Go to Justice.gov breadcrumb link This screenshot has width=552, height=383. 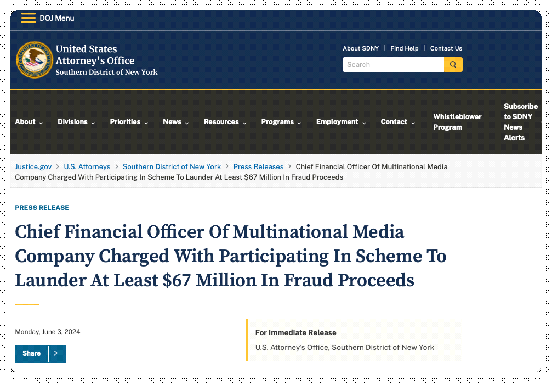click(x=33, y=167)
